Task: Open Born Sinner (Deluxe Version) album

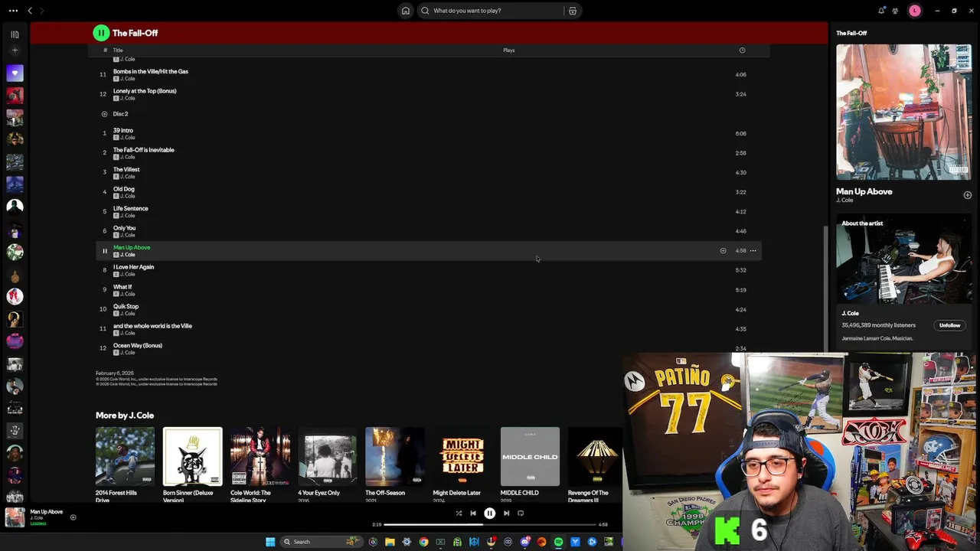Action: click(192, 457)
